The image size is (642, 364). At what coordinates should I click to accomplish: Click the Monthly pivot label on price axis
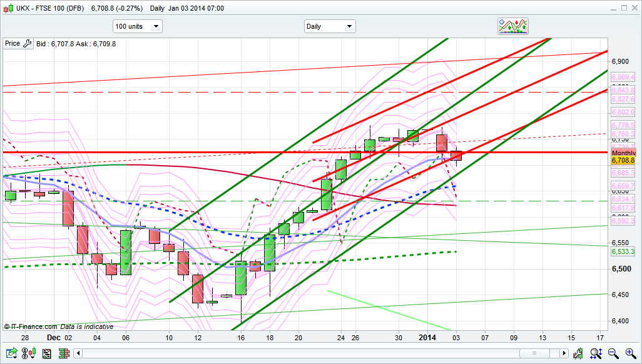point(623,153)
